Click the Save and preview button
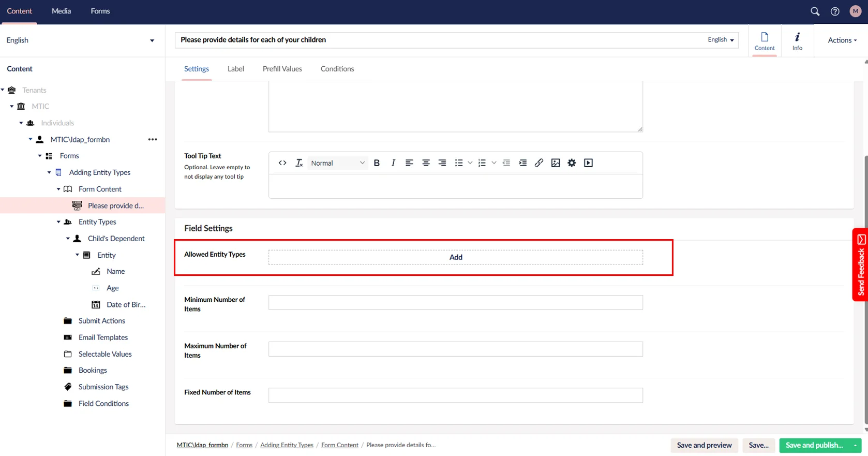The image size is (868, 456). pos(704,445)
